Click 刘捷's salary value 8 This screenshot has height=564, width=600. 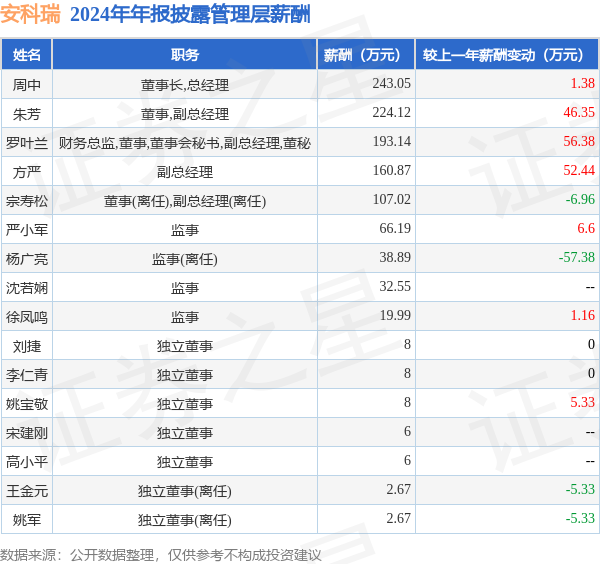coord(407,344)
